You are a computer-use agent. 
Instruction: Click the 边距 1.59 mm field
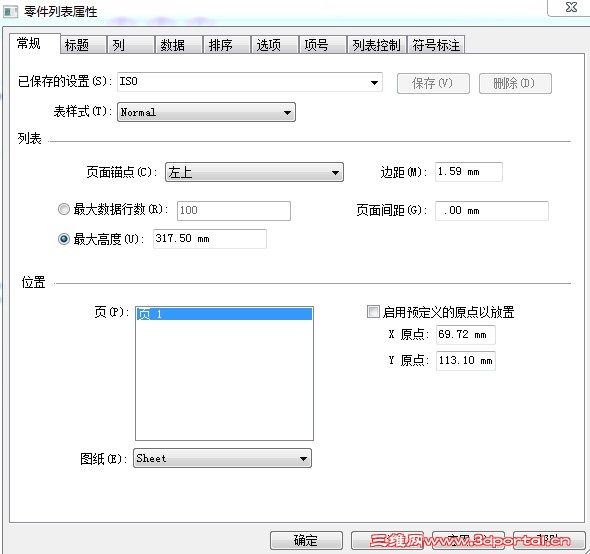[x=468, y=172]
